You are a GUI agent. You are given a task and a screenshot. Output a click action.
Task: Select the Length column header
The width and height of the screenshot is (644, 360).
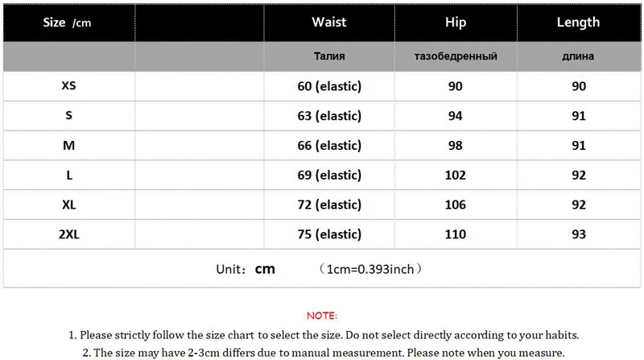click(x=579, y=23)
